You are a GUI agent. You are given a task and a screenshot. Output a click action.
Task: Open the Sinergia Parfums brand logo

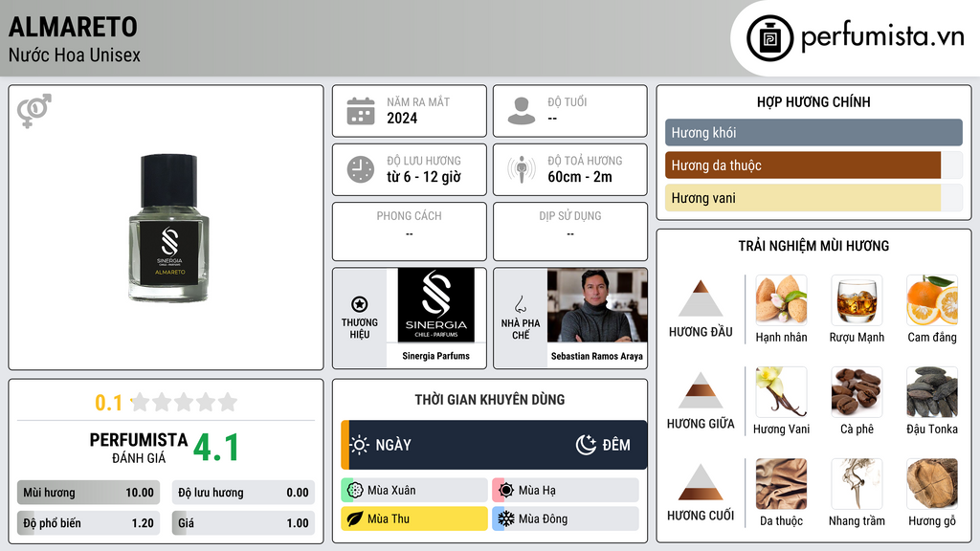435,305
